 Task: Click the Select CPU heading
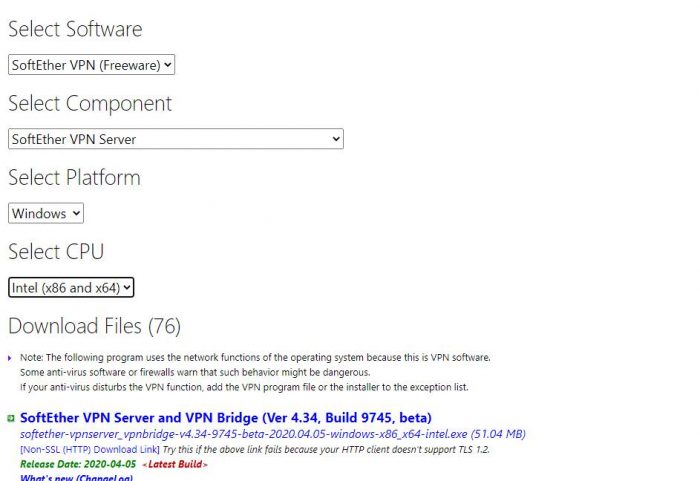[56, 251]
